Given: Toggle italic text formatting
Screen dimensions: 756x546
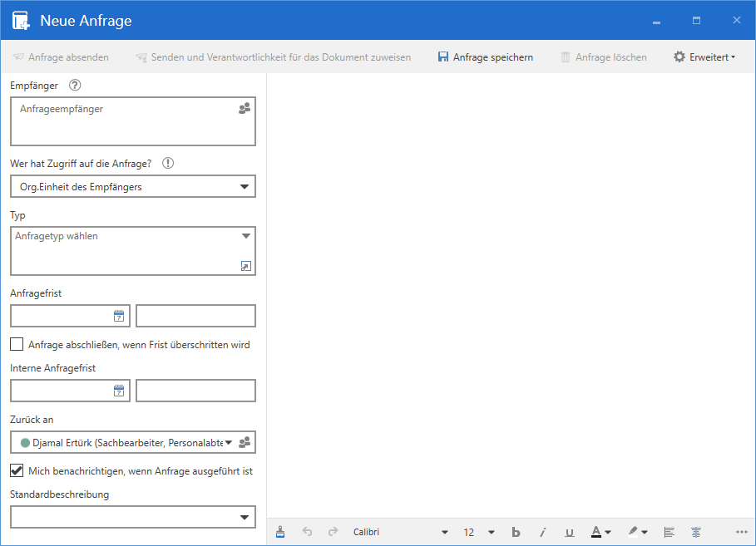Looking at the screenshot, I should click(542, 532).
